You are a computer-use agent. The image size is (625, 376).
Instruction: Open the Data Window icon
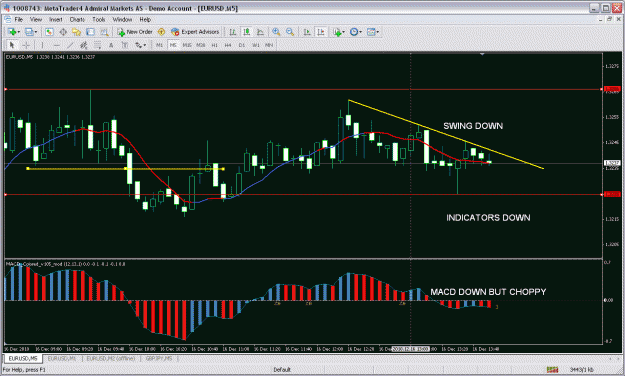(63, 32)
